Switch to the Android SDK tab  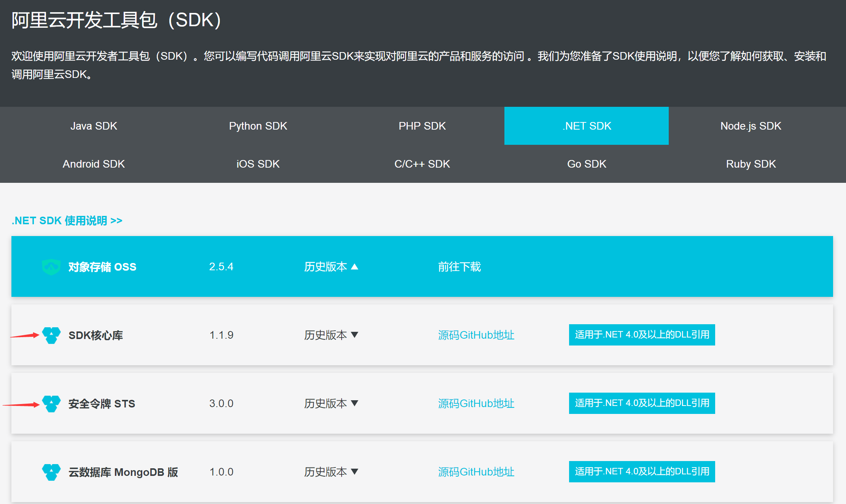coord(94,164)
